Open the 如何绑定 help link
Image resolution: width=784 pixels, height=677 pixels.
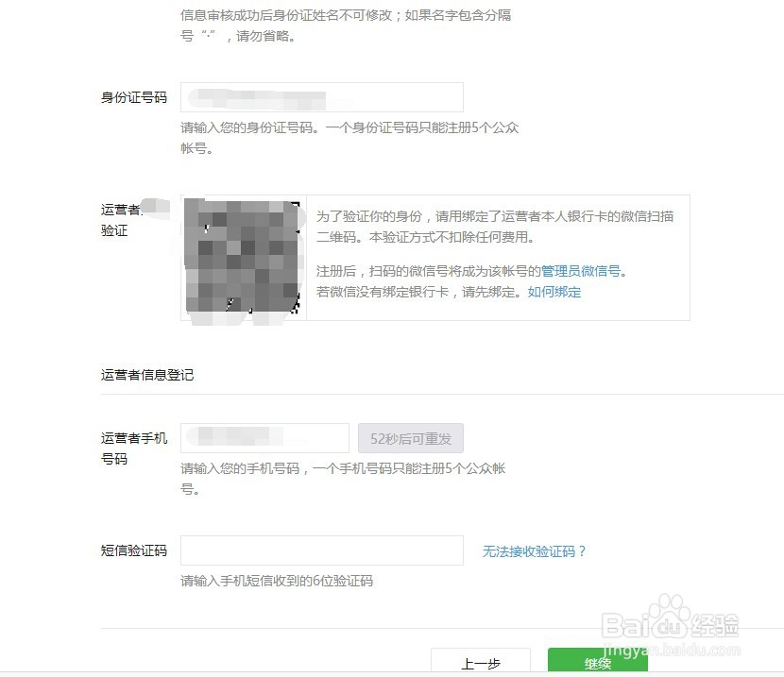(x=554, y=293)
